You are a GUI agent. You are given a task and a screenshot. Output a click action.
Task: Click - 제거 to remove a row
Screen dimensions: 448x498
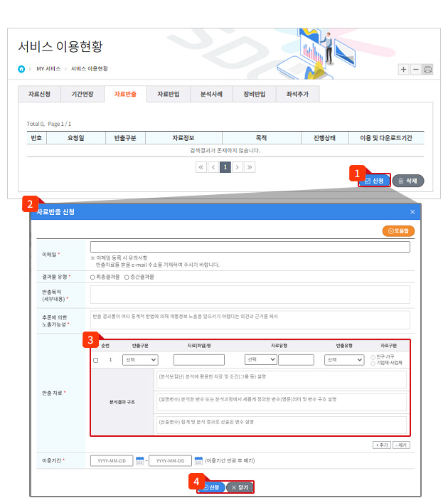click(401, 445)
